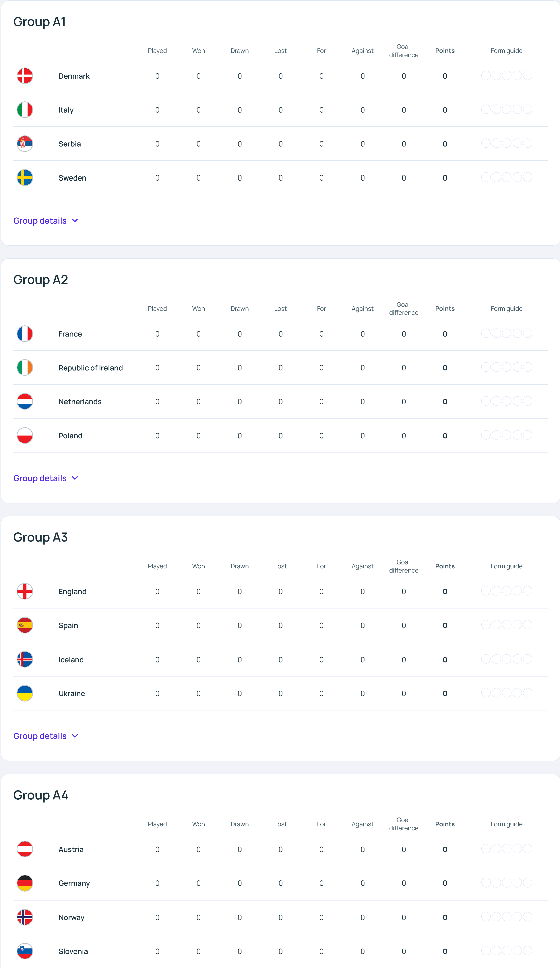Click the Denmark flag icon
This screenshot has width=560, height=968.
click(x=25, y=76)
